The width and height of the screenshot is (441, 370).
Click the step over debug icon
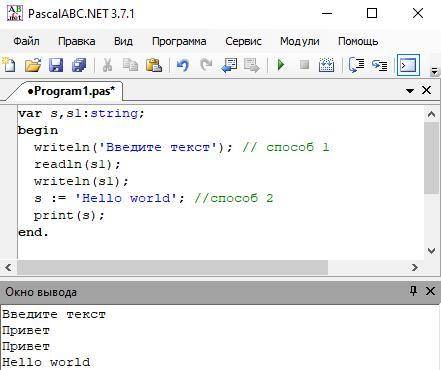356,65
